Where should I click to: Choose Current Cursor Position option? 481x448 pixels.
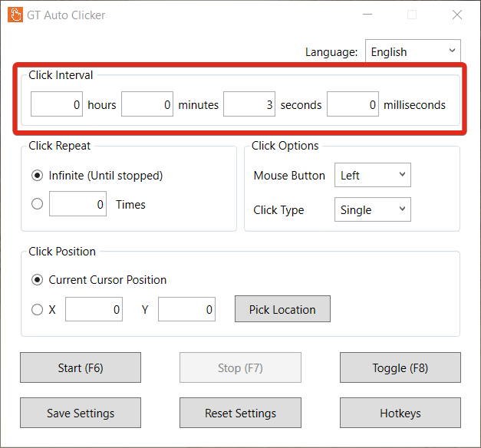click(x=37, y=280)
